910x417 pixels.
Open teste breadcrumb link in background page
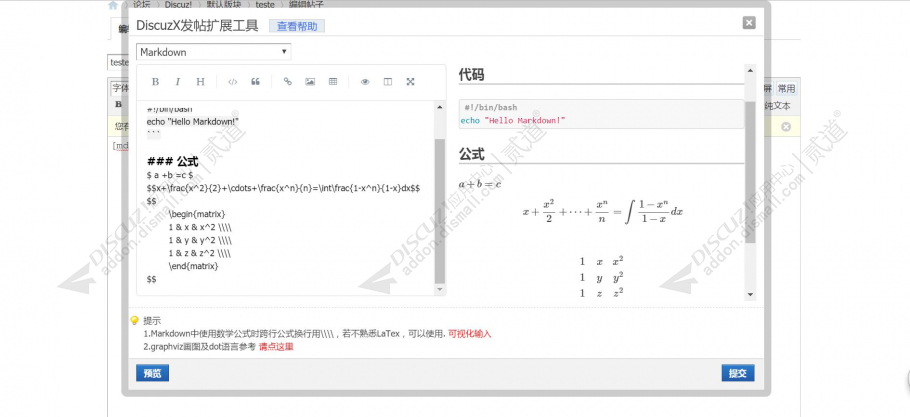tap(265, 5)
